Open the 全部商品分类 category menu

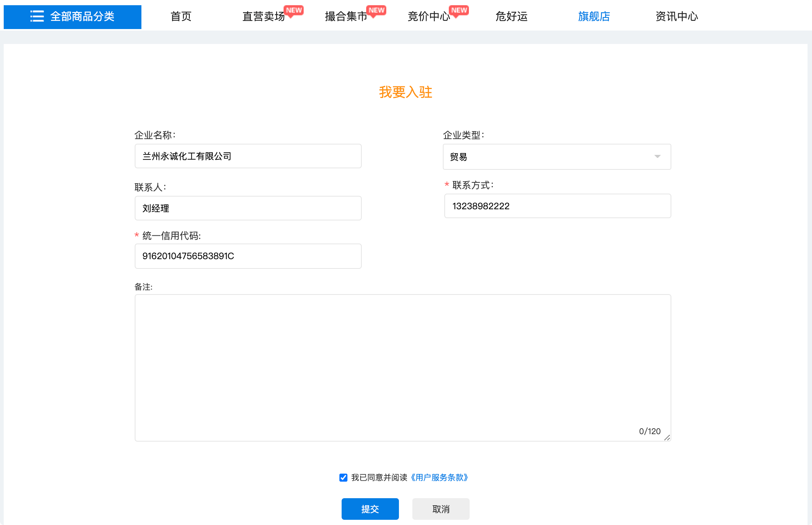click(73, 17)
